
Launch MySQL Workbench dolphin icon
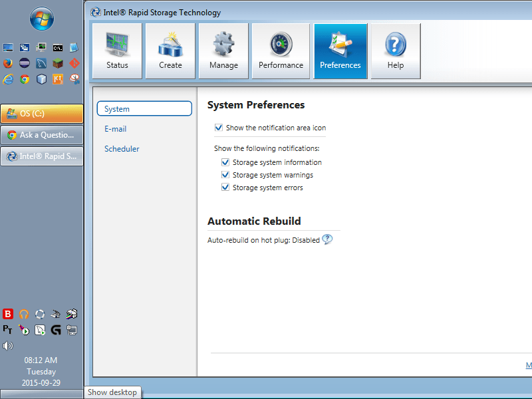pyautogui.click(x=41, y=63)
